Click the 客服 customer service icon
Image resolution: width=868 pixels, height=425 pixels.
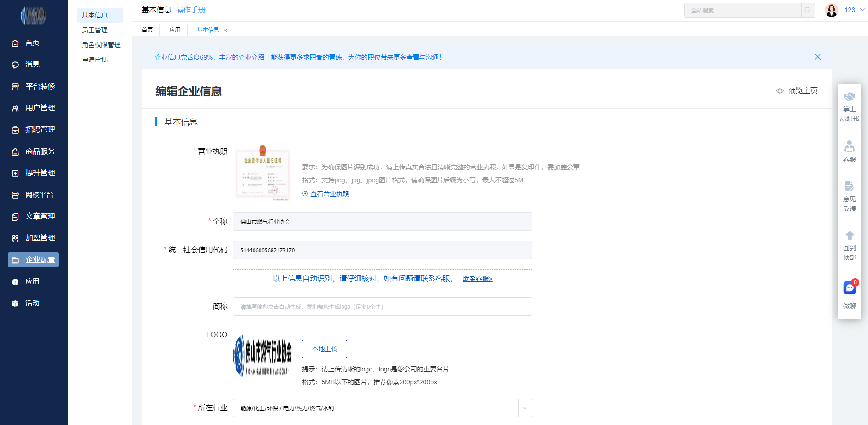point(850,147)
